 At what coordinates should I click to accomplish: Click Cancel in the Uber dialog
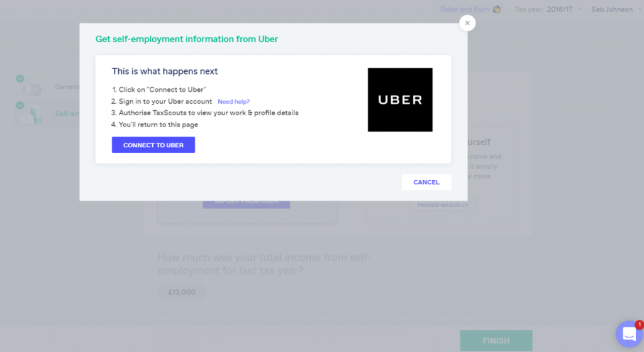coord(426,182)
